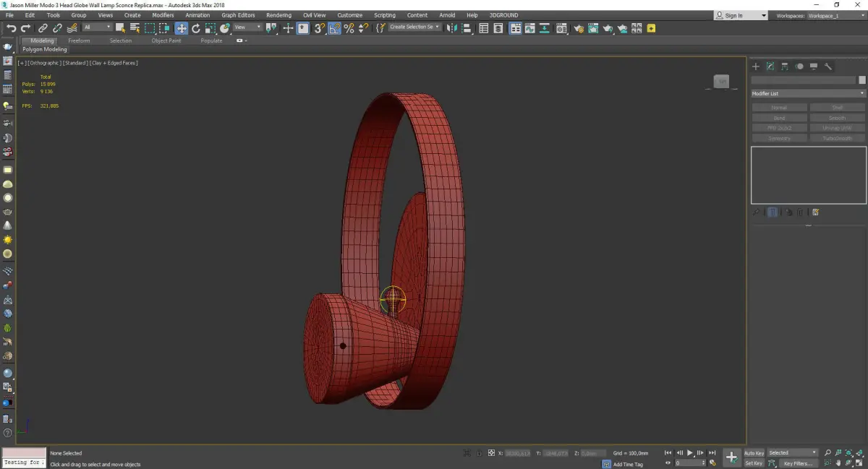
Task: Toggle Auto Key animation mode
Action: [x=754, y=453]
